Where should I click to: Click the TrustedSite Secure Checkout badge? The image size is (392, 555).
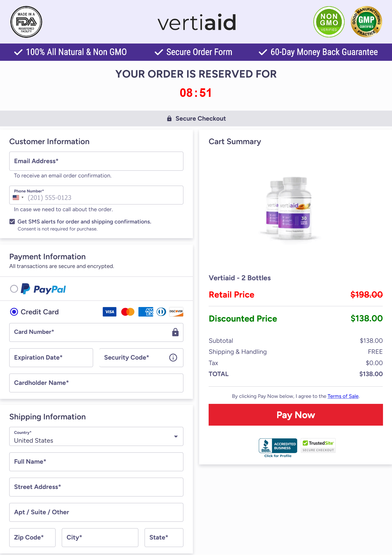click(318, 445)
